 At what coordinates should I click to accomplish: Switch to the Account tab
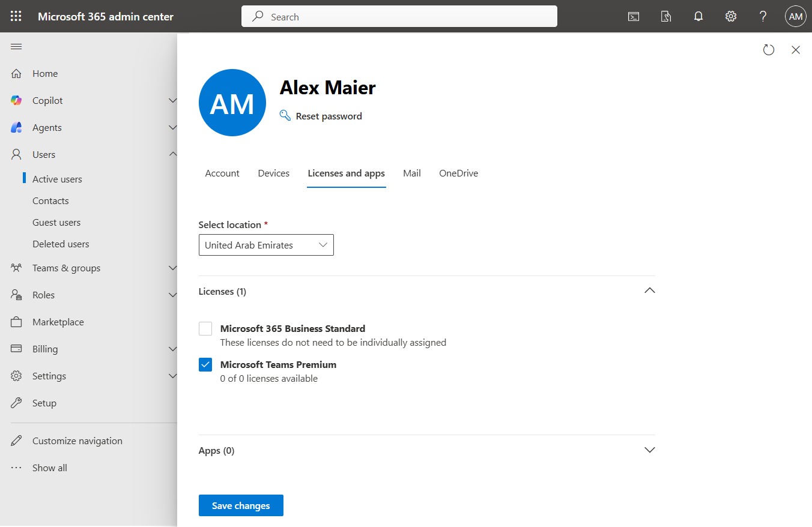[x=222, y=173]
